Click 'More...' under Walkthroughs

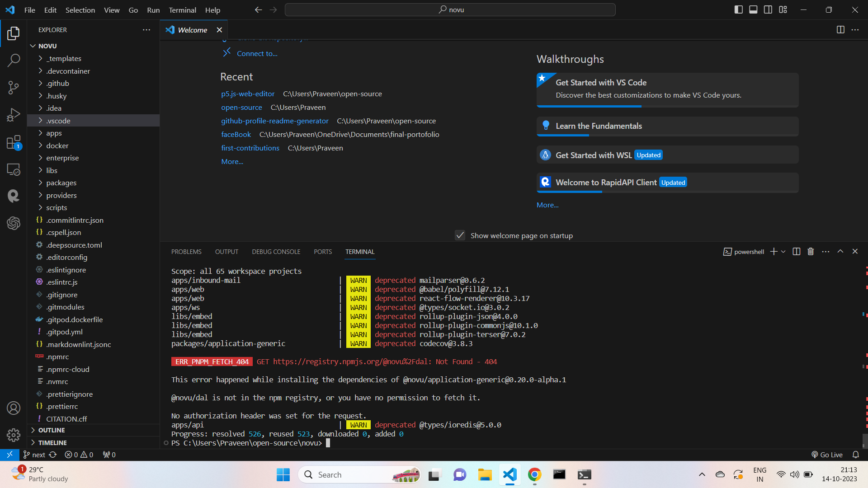tap(547, 205)
